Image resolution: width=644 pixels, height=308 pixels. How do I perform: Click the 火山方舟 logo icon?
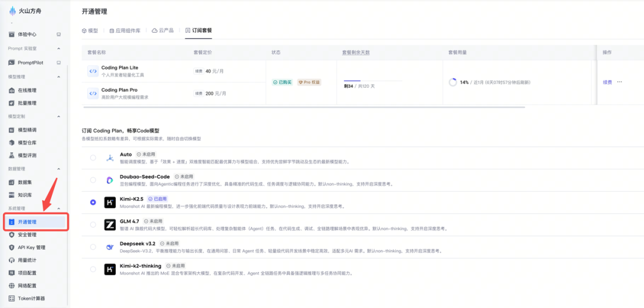click(13, 11)
